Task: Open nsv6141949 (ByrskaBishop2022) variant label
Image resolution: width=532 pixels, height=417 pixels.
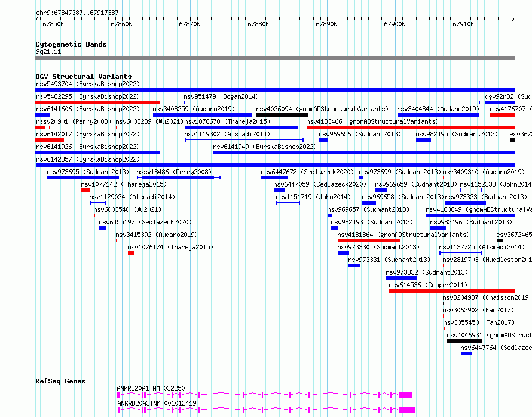Action: 265,147
